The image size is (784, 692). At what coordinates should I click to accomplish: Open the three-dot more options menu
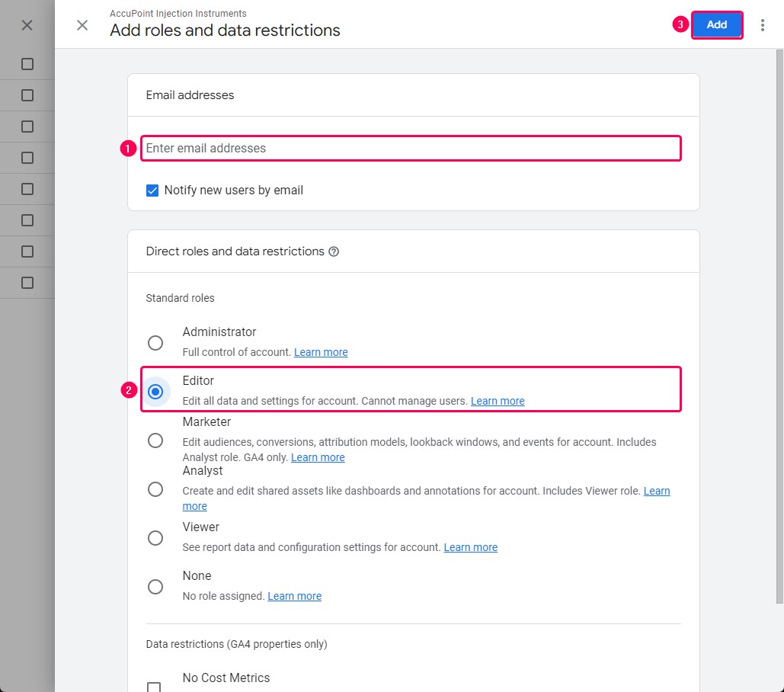coord(762,25)
